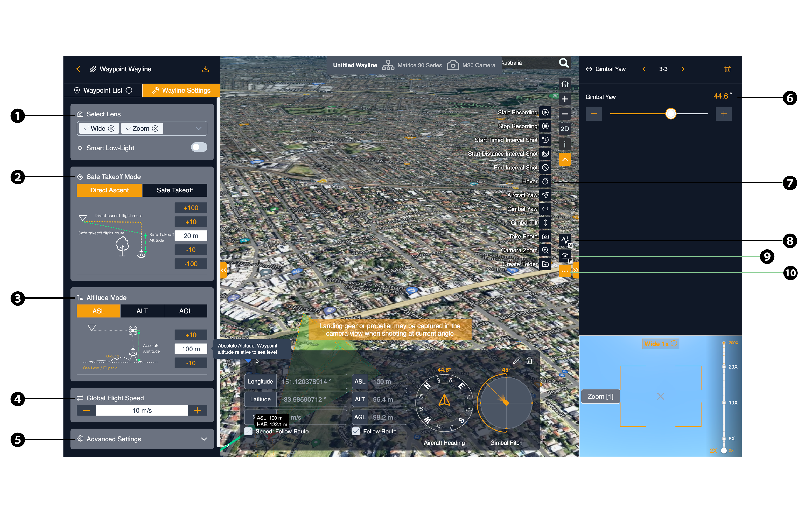The image size is (812, 513).
Task: Switch the map to 2D view
Action: coord(564,129)
